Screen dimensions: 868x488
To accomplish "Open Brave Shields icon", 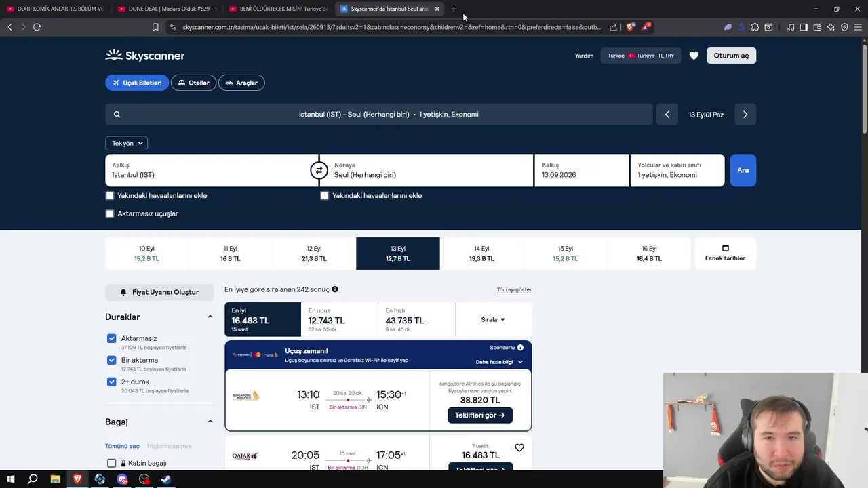I will pyautogui.click(x=630, y=27).
